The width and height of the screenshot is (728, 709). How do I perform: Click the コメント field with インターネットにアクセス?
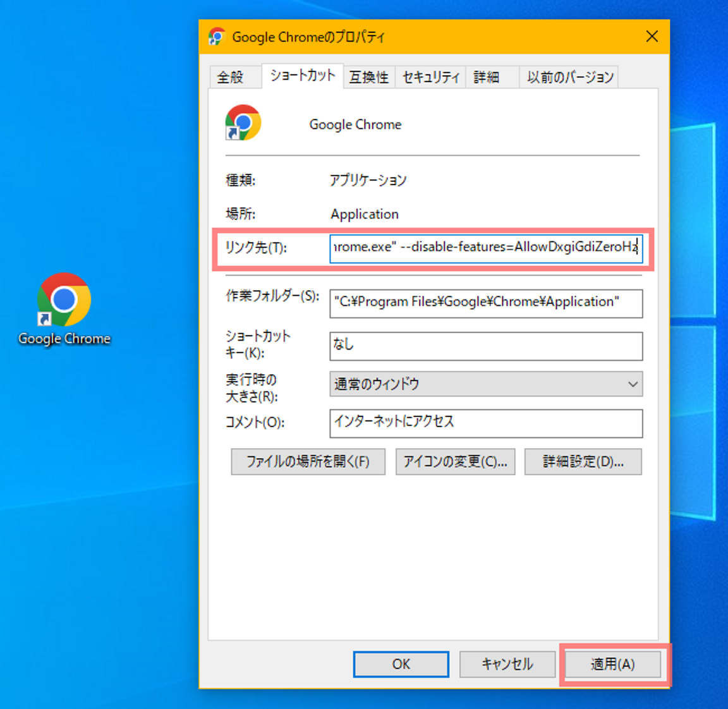[486, 423]
